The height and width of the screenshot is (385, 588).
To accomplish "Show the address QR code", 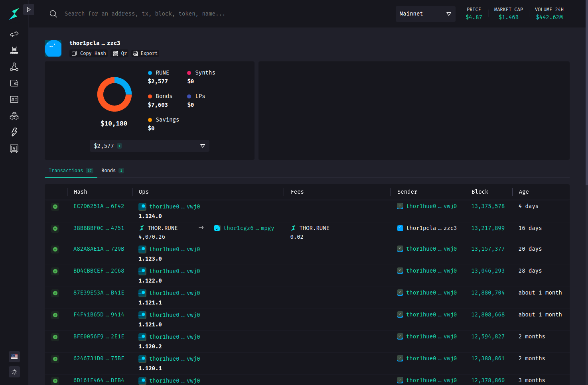I will (x=120, y=53).
